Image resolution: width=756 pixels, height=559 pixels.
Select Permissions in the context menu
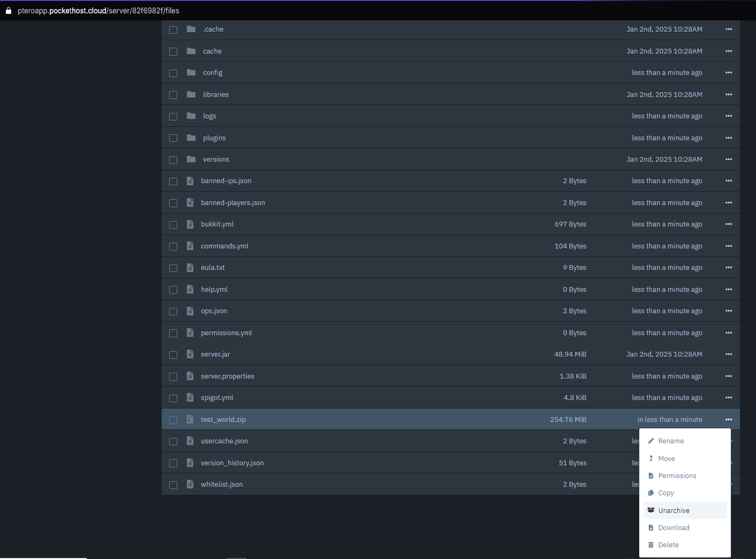click(x=685, y=475)
